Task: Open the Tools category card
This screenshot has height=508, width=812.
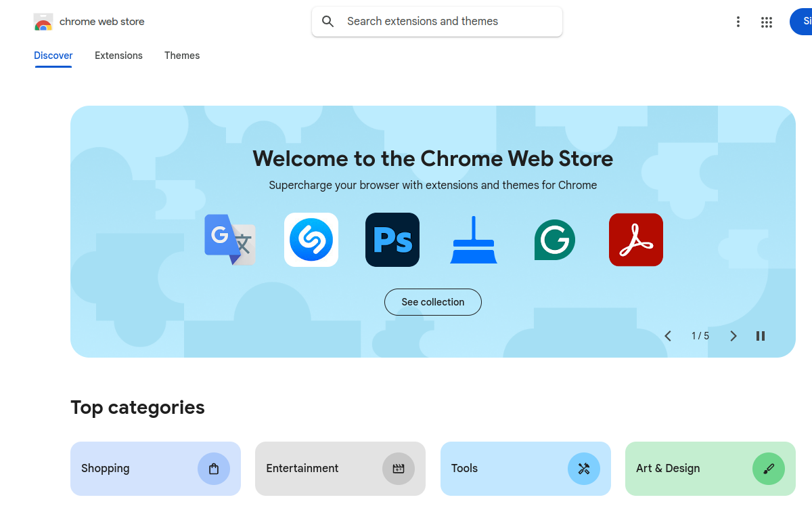Action: tap(526, 469)
